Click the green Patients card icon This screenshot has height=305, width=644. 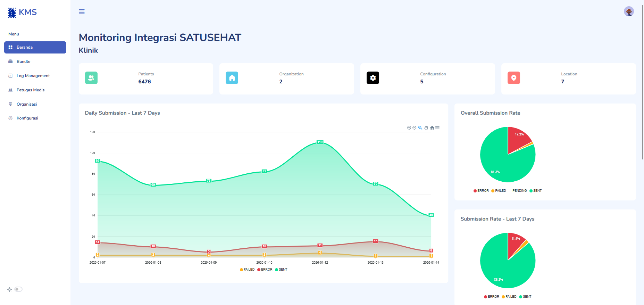91,78
